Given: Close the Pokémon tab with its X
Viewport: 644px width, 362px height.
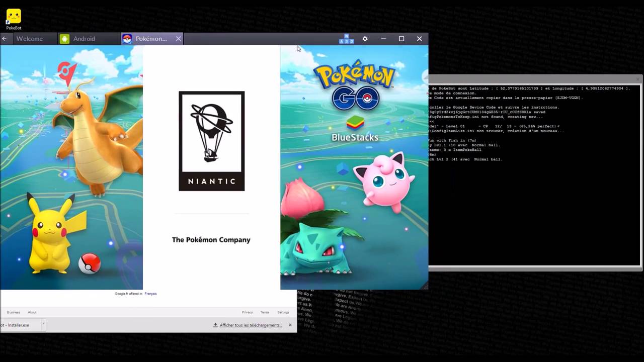Looking at the screenshot, I should click(178, 39).
